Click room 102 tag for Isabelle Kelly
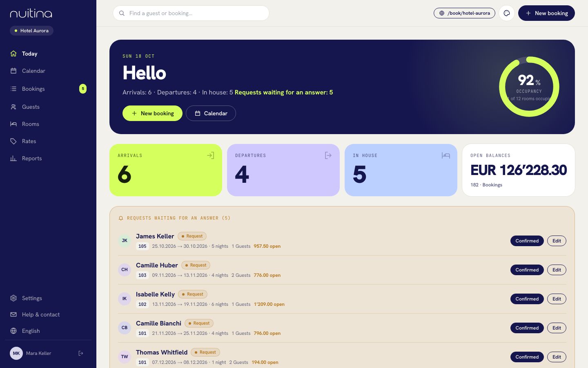Image resolution: width=588 pixels, height=368 pixels. pyautogui.click(x=143, y=304)
